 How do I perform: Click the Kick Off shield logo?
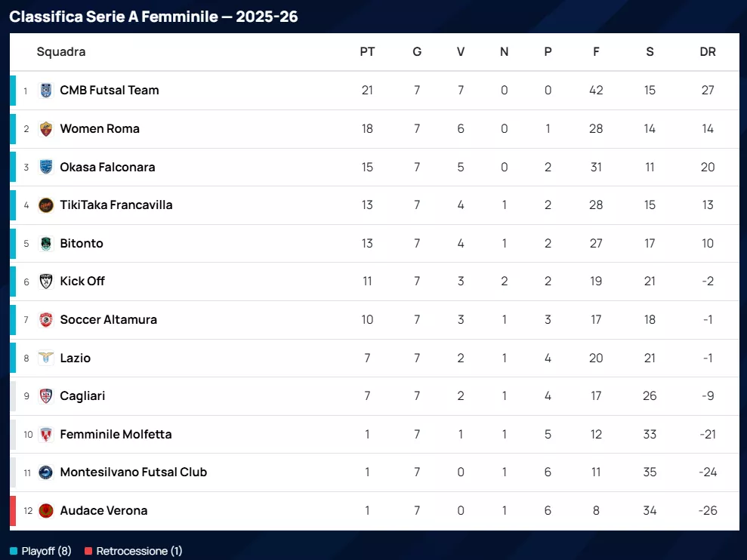tap(46, 282)
